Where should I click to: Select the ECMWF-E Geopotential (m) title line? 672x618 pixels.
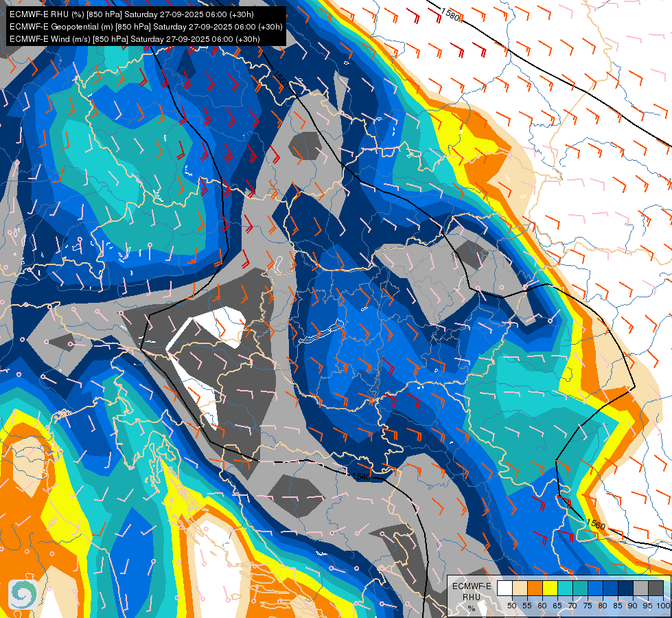click(146, 27)
